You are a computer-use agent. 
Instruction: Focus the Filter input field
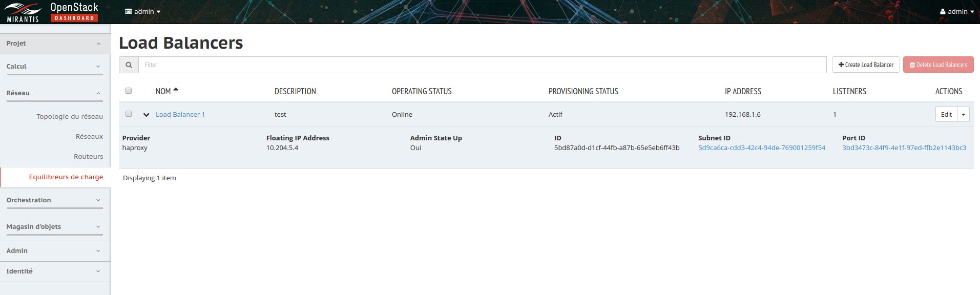pyautogui.click(x=482, y=65)
